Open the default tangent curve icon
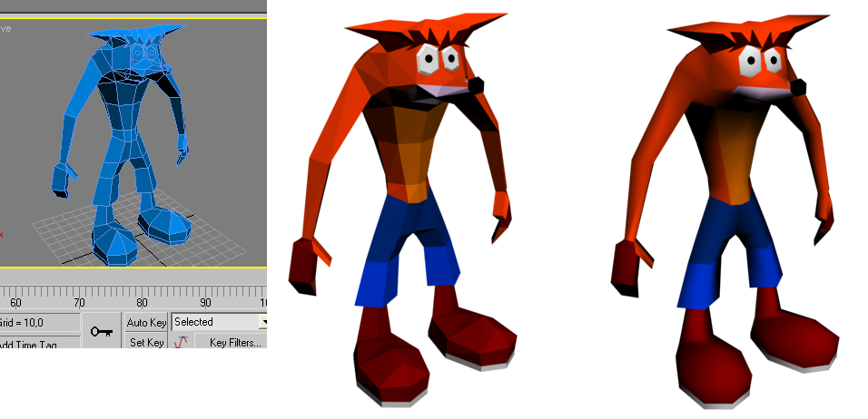The image size is (868, 419). (181, 343)
